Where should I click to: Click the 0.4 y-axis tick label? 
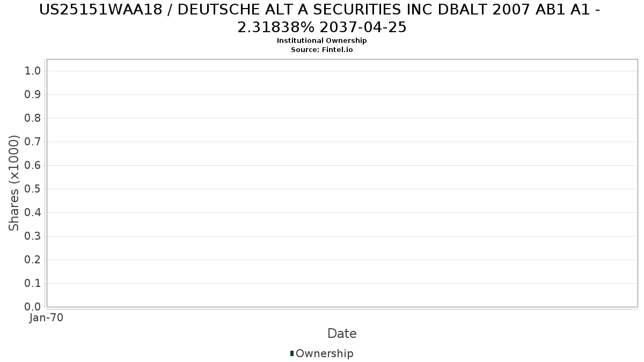click(33, 213)
